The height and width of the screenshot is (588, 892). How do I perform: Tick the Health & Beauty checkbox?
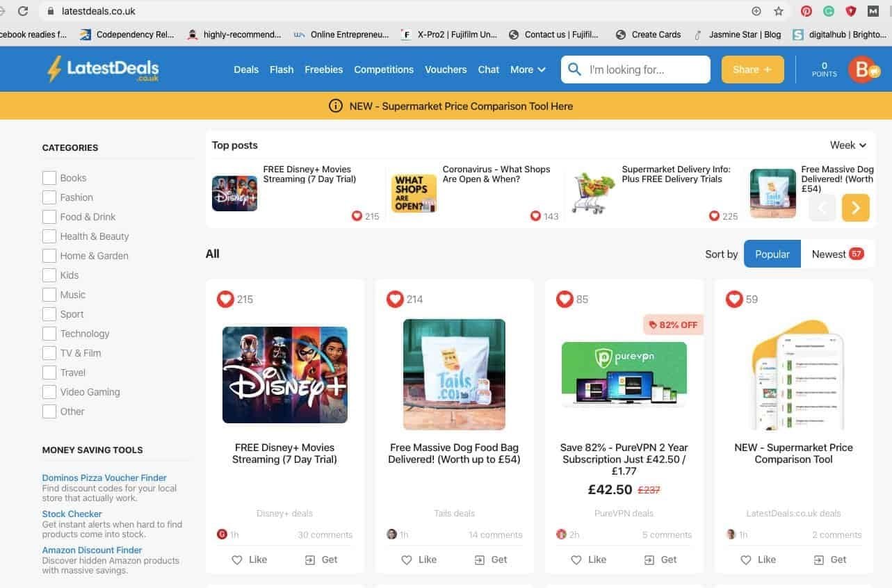click(x=49, y=236)
